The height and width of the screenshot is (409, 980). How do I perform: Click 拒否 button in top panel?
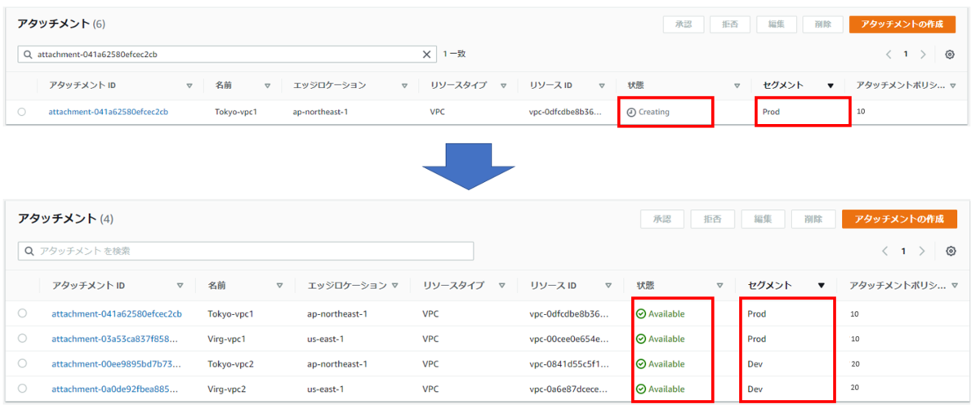[730, 24]
